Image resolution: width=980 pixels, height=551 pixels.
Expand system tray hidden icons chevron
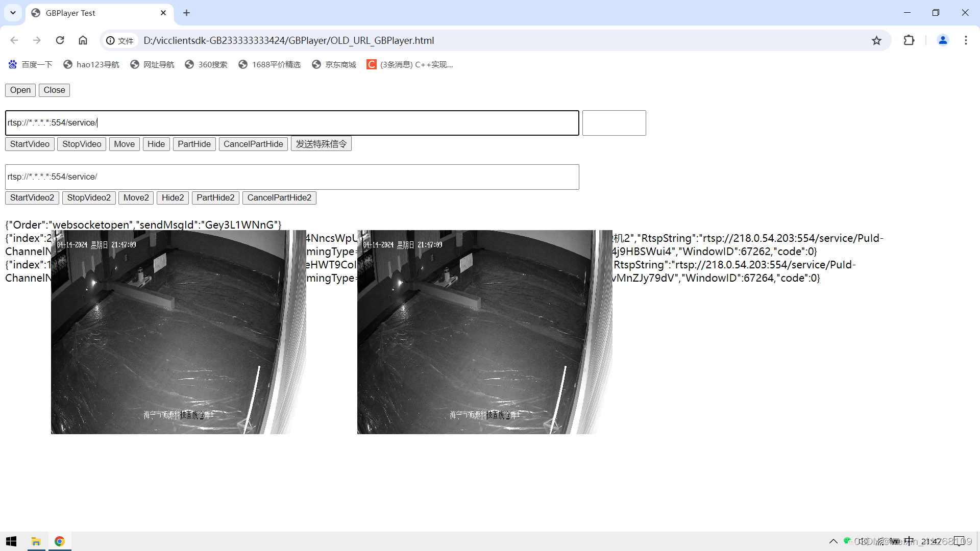(834, 541)
